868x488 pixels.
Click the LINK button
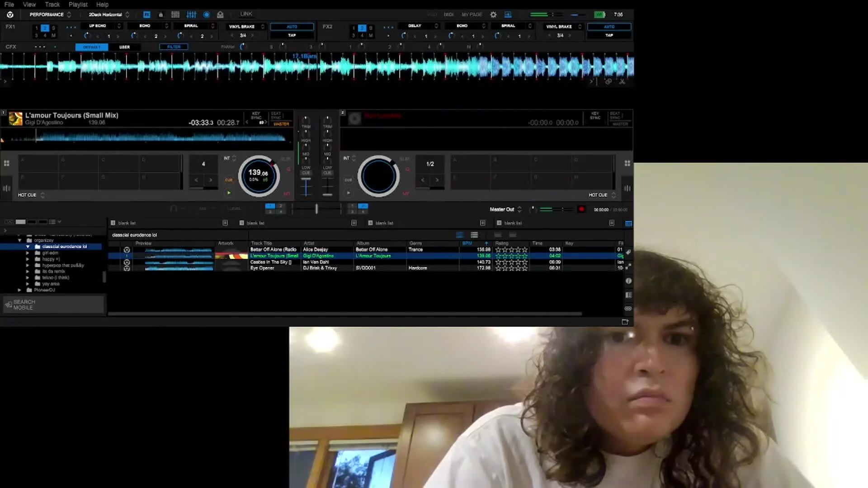pyautogui.click(x=246, y=14)
